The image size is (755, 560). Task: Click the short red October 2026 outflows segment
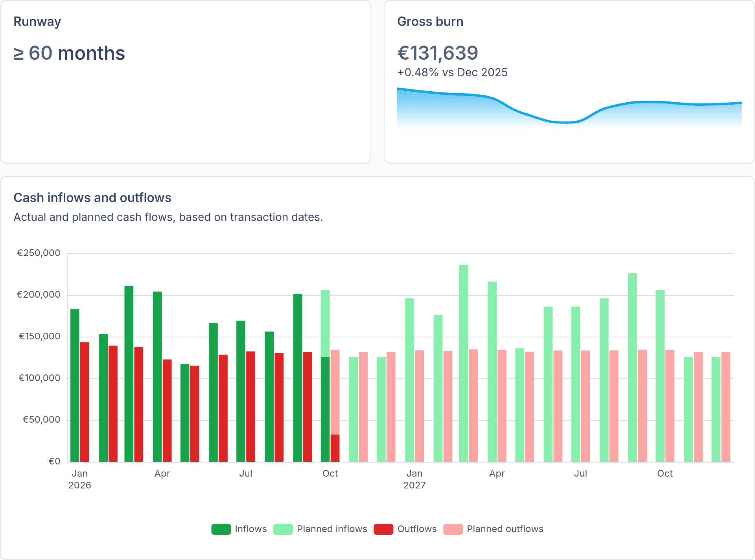pos(335,448)
